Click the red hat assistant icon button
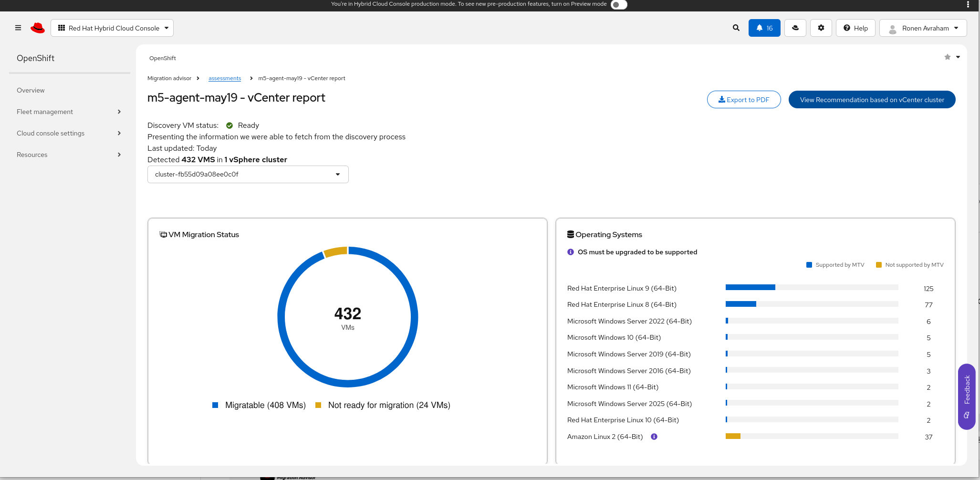 795,28
